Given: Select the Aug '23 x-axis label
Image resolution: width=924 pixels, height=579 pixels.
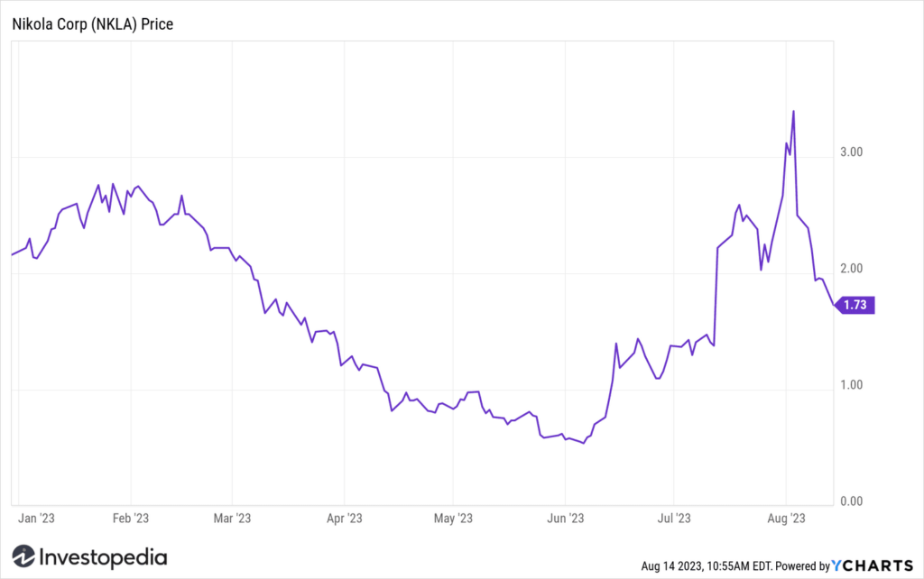Looking at the screenshot, I should click(x=786, y=519).
